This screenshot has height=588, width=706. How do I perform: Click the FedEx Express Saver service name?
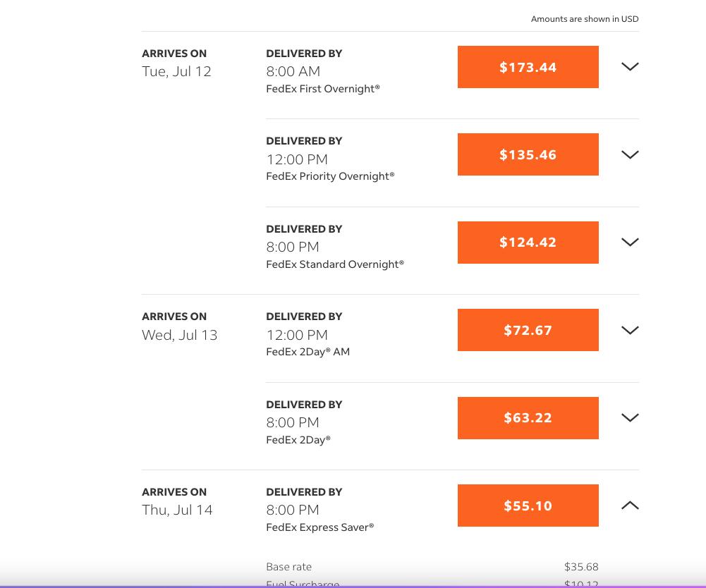(x=319, y=527)
